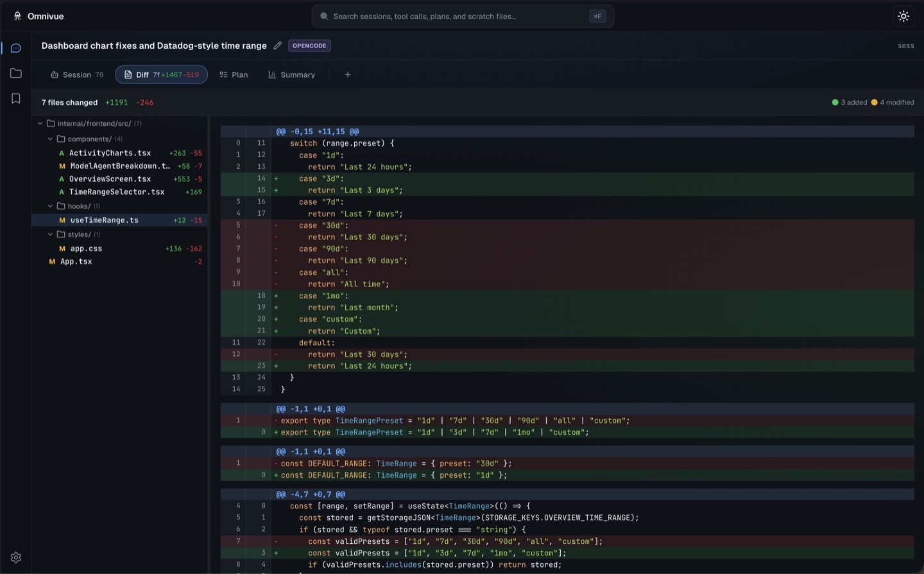Open ModelAgentBreakdown file in the tree
Viewport: 924px width, 574px height.
[x=119, y=166]
